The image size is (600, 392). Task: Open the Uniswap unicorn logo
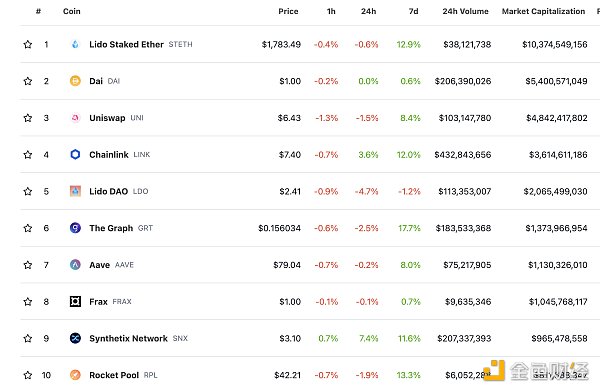coord(75,118)
